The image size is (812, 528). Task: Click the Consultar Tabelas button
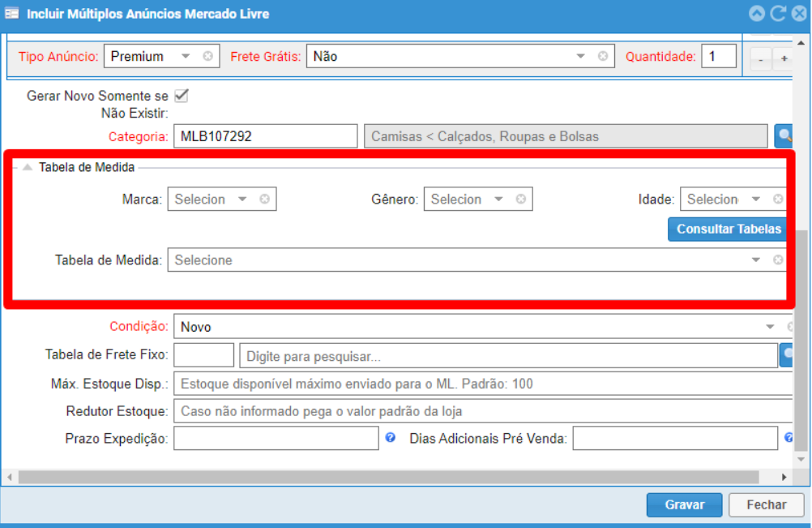point(727,229)
